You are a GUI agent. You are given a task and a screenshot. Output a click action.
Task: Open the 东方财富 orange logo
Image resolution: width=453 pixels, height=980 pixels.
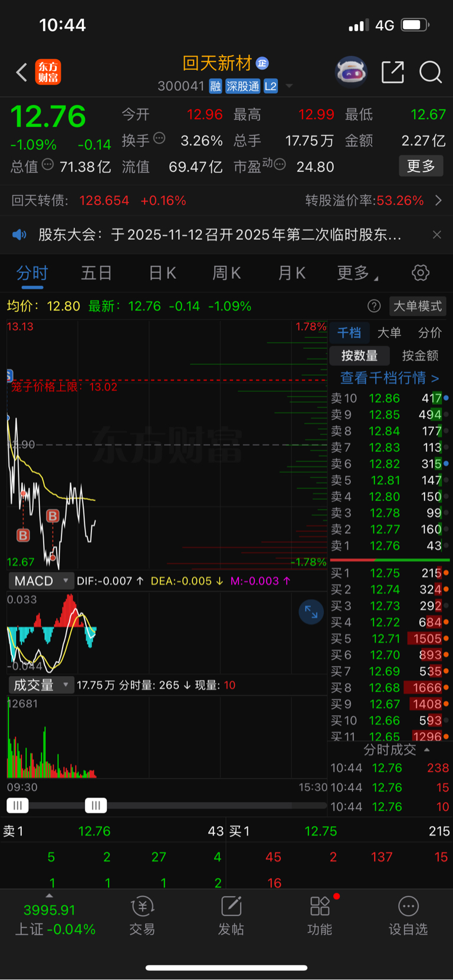(48, 72)
